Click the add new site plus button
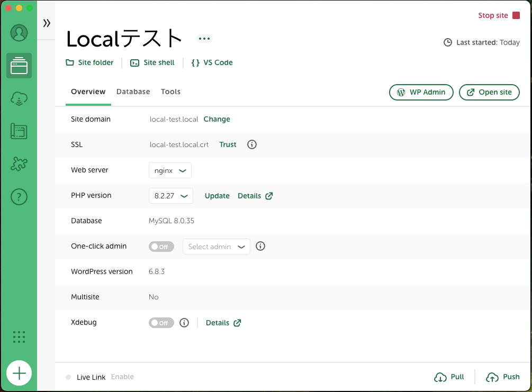The width and height of the screenshot is (532, 392). pyautogui.click(x=19, y=373)
